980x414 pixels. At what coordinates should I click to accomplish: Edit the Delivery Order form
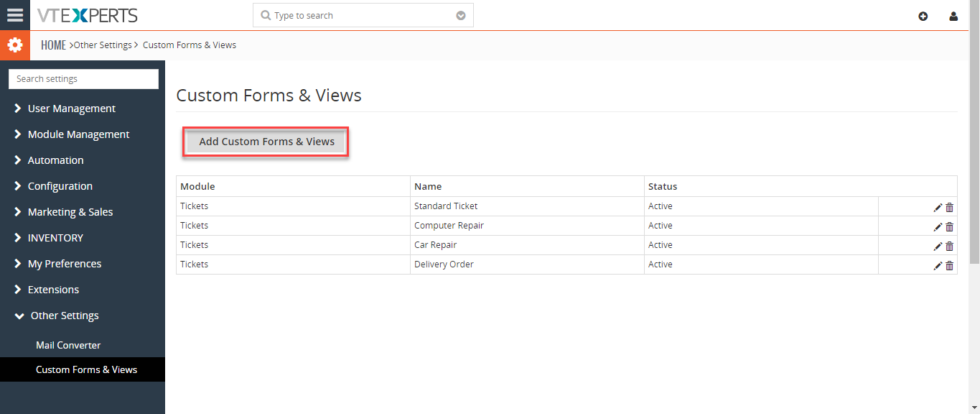pyautogui.click(x=938, y=266)
